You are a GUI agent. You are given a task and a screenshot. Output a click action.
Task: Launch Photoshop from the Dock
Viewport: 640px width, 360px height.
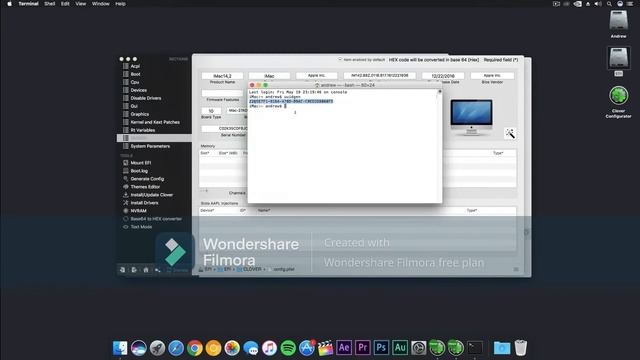pos(381,348)
